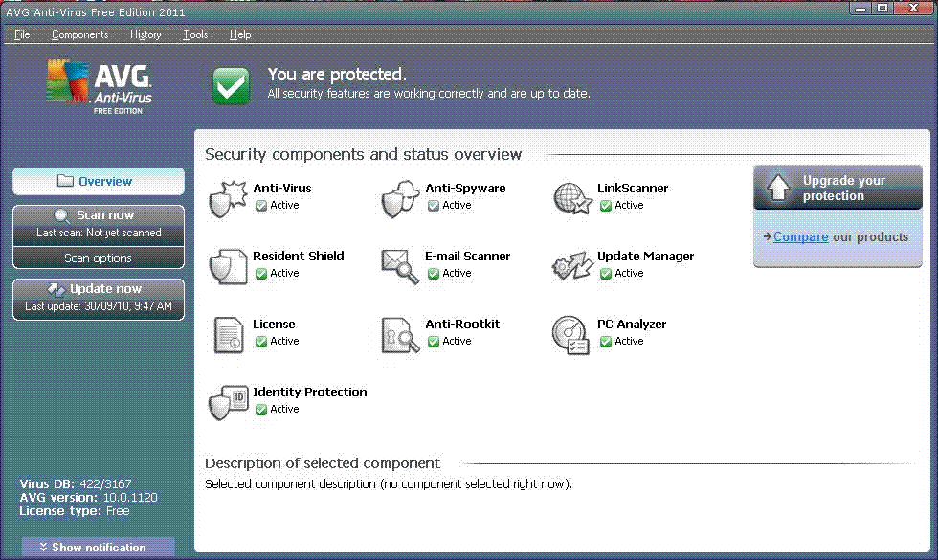Screen dimensions: 938x560
Task: Open the Anti-Rootkit component icon
Action: pyautogui.click(x=399, y=333)
